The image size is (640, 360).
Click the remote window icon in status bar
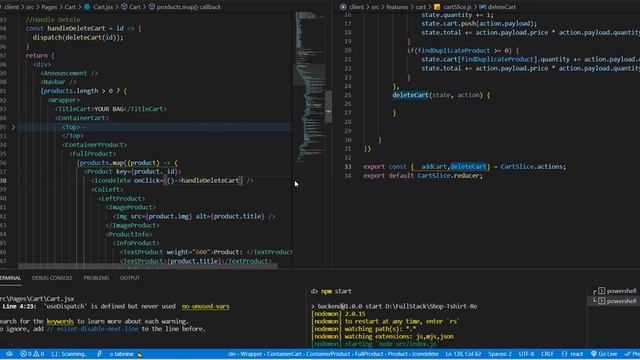[9, 354]
